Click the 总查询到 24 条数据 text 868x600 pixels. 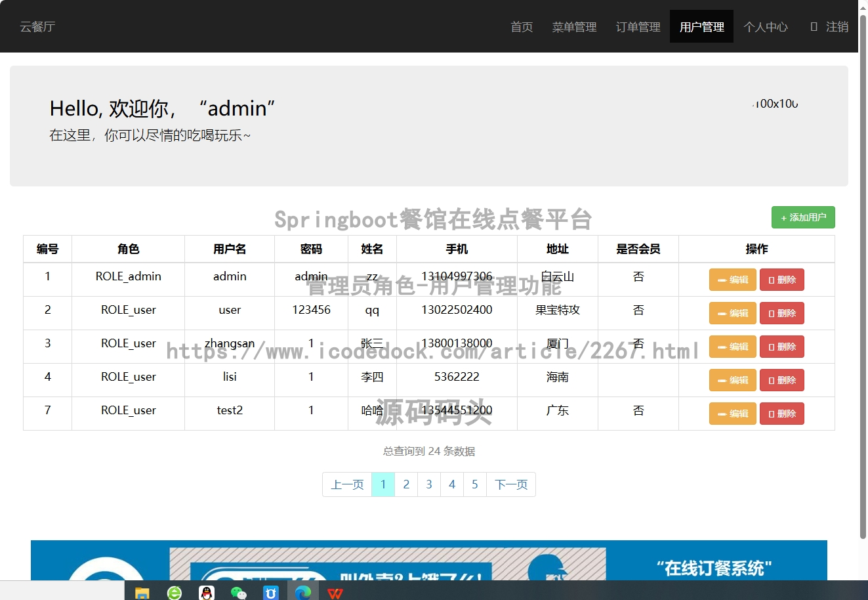429,451
